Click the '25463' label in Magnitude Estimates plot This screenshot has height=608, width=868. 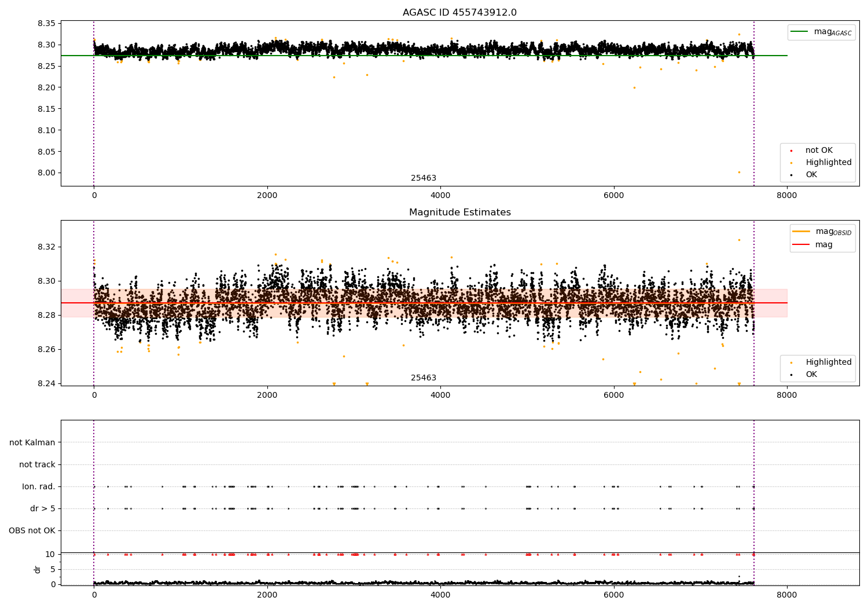pyautogui.click(x=424, y=378)
